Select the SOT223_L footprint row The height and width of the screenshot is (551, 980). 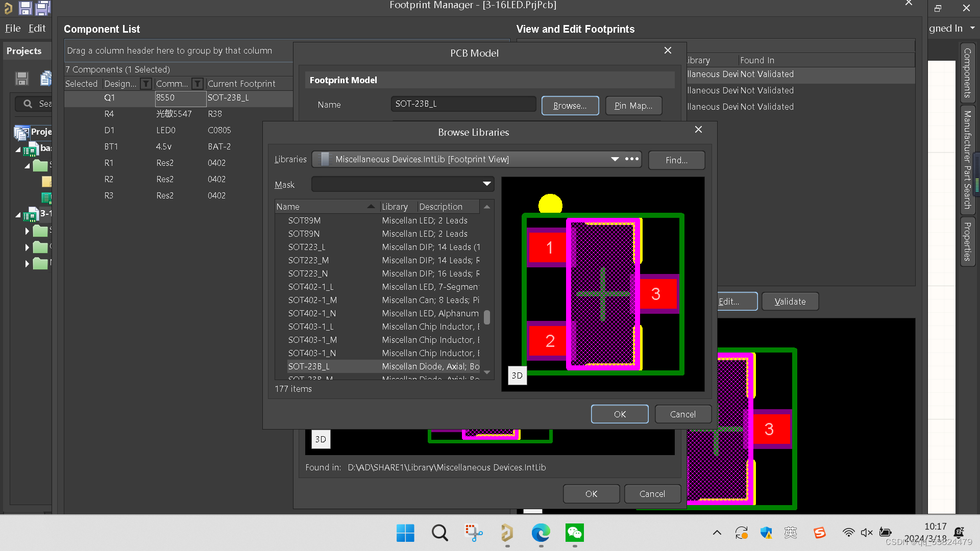click(307, 247)
